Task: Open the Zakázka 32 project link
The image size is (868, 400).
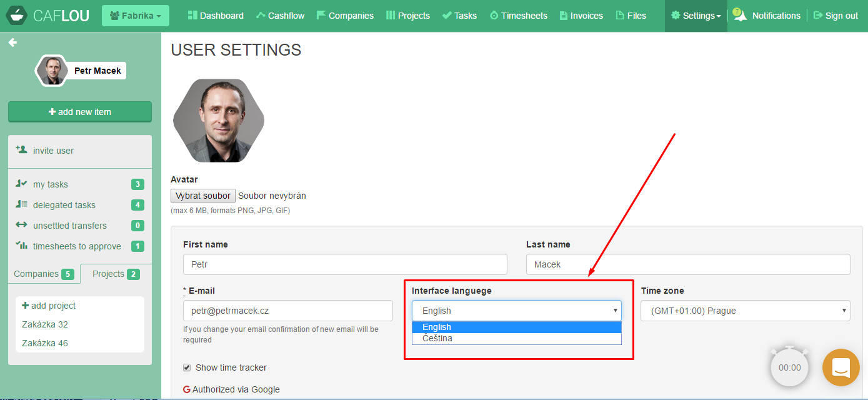Action: pyautogui.click(x=45, y=324)
